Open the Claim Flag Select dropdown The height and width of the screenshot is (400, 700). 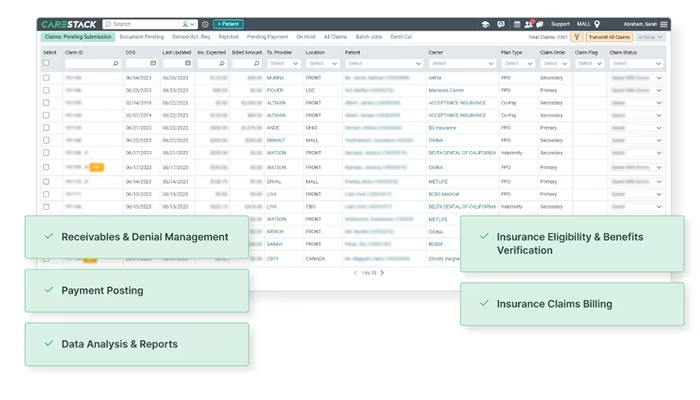point(590,63)
